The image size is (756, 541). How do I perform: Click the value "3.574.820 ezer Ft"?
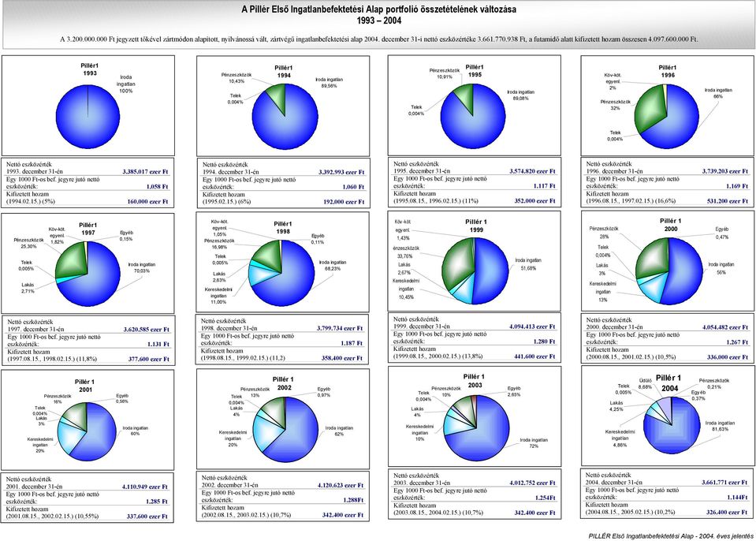click(x=532, y=171)
